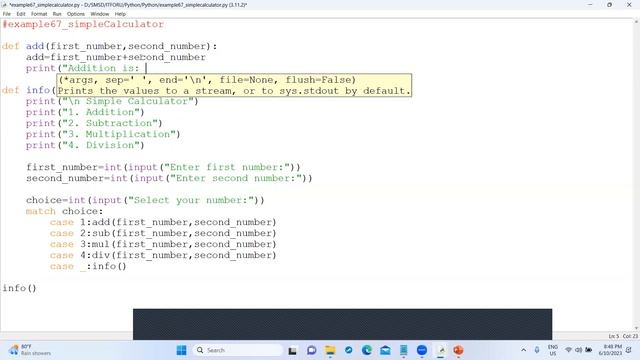Switch the ENG US input language

[x=553, y=350]
